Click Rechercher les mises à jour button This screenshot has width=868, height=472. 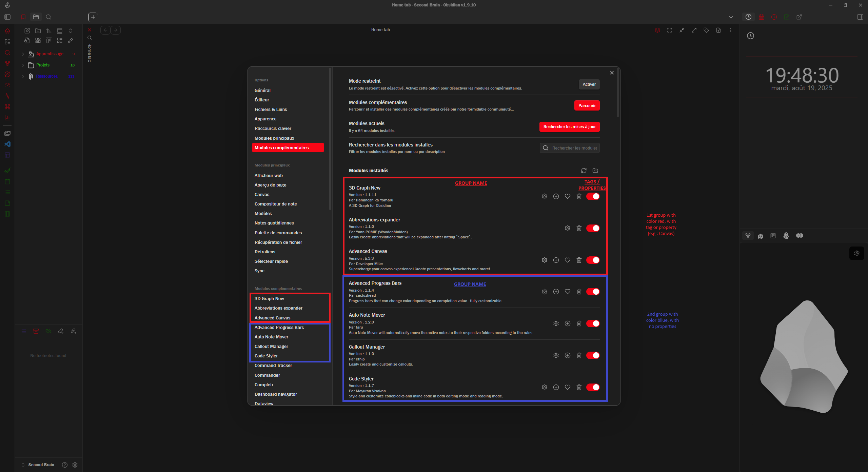pos(569,127)
